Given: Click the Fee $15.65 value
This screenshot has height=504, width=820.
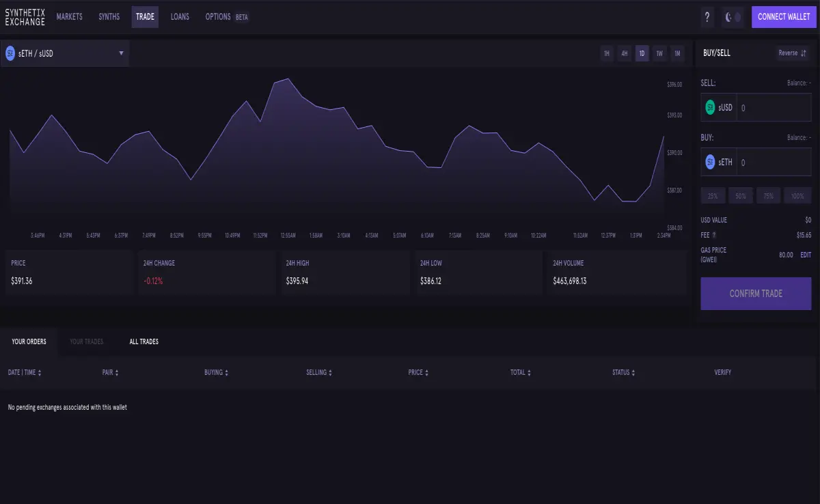Looking at the screenshot, I should pos(804,235).
